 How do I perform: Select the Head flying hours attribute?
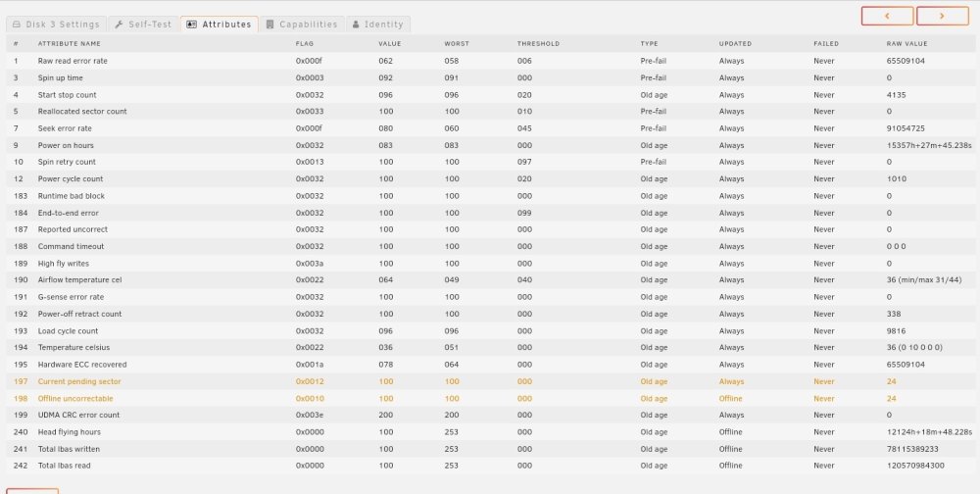(x=69, y=432)
